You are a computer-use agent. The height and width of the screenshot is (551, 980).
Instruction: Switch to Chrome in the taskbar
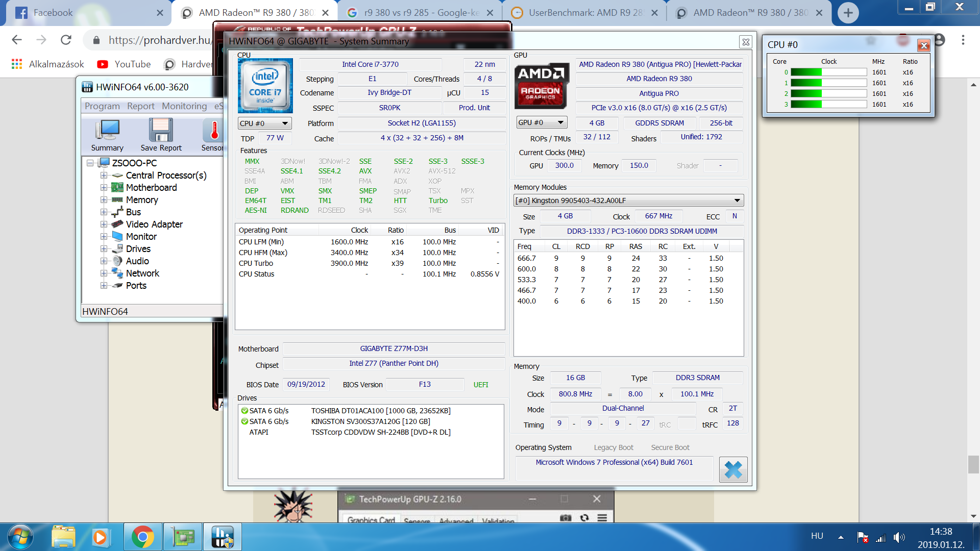coord(142,537)
